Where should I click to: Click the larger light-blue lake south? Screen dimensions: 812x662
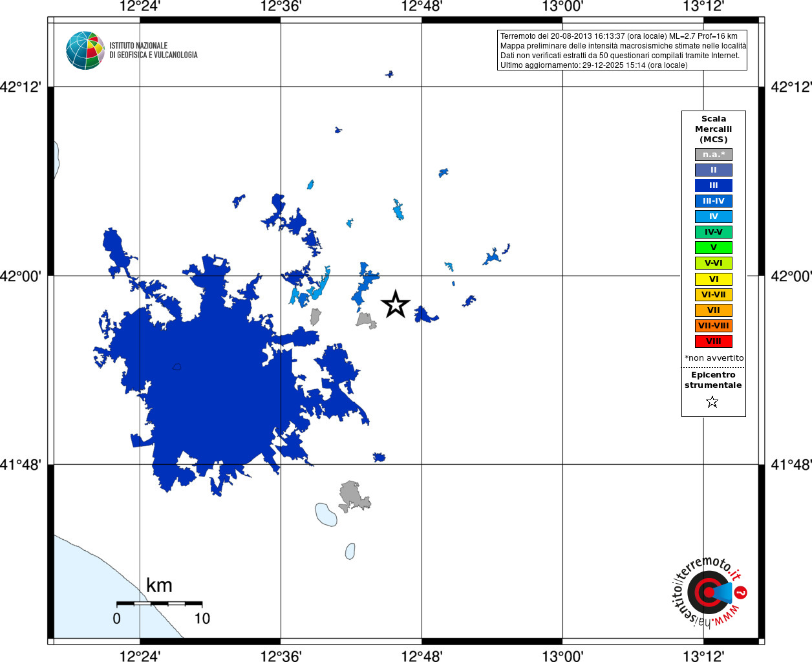click(326, 515)
